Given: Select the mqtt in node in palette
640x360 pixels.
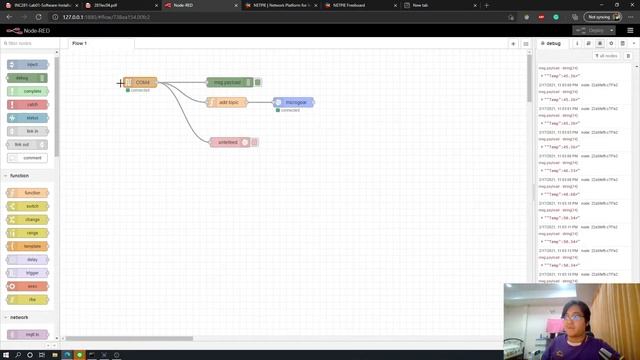Looking at the screenshot, I should pyautogui.click(x=28, y=334).
